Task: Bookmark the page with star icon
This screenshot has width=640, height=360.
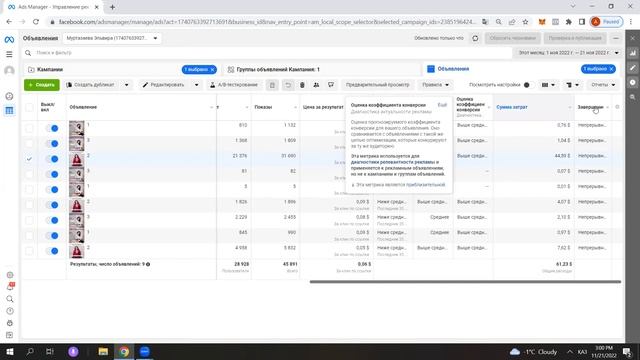Action: (x=525, y=22)
